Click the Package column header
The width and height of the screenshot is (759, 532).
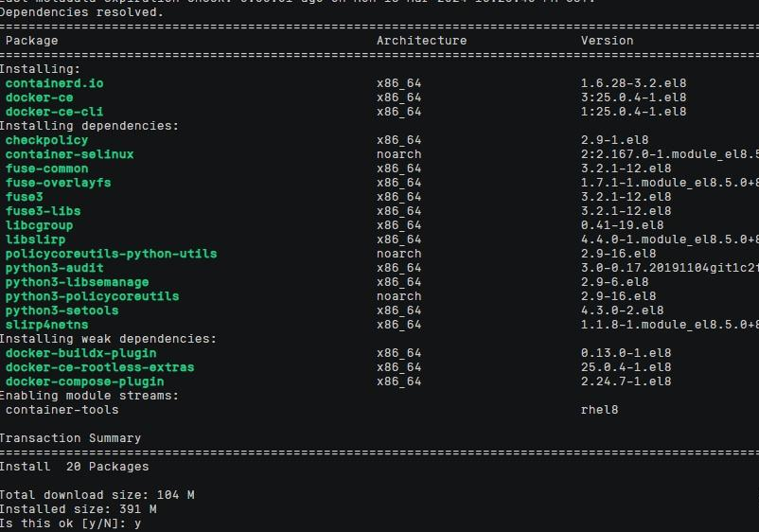31,41
